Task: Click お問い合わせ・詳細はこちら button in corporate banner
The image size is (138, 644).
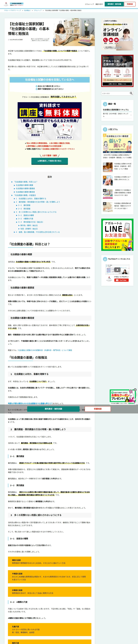Action: coord(117,84)
